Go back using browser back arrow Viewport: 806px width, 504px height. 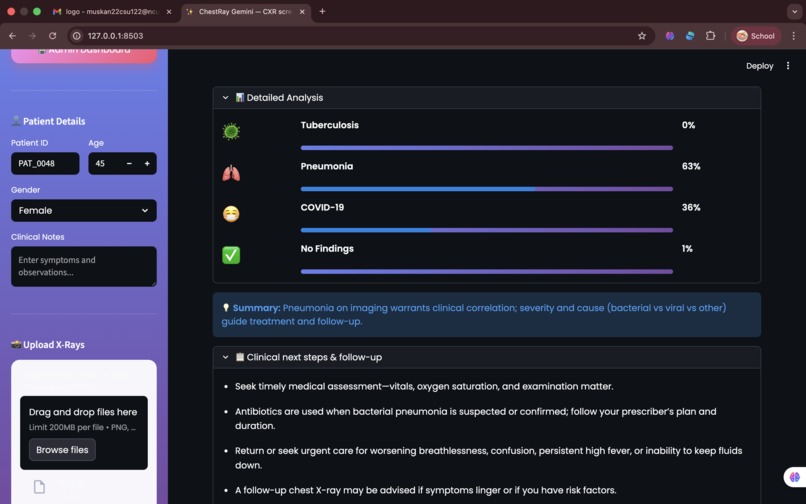pyautogui.click(x=12, y=36)
